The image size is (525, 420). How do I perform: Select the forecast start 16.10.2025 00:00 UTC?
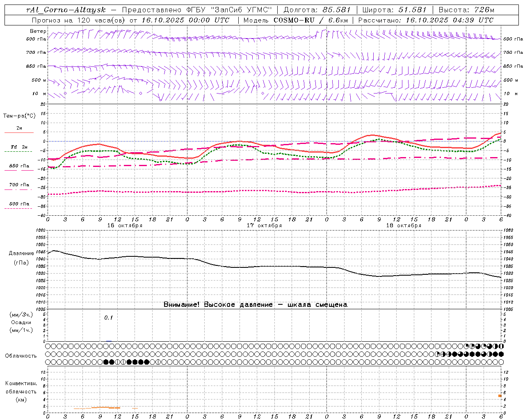tap(185, 20)
